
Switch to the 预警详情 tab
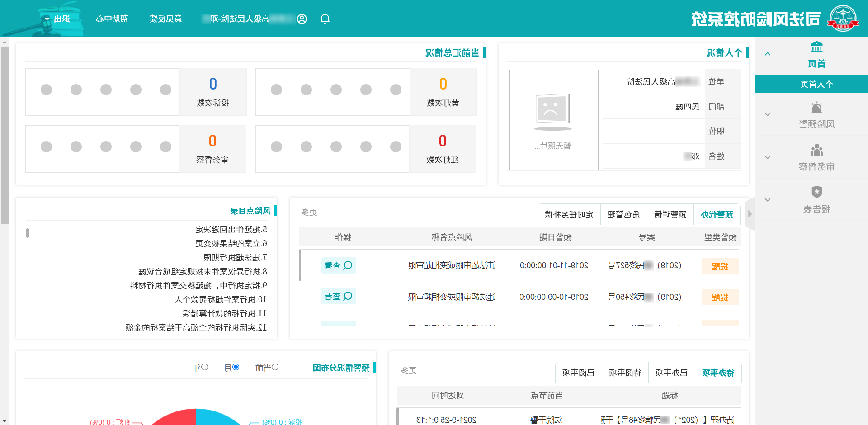tap(670, 214)
